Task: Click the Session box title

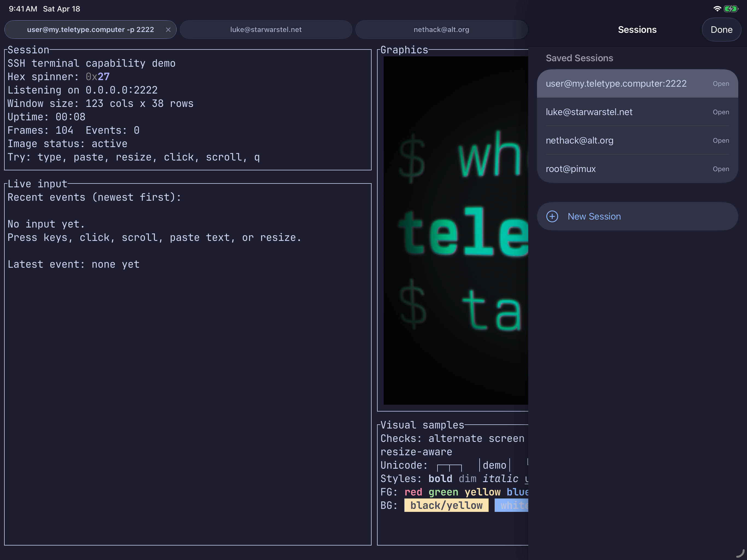Action: click(x=28, y=50)
